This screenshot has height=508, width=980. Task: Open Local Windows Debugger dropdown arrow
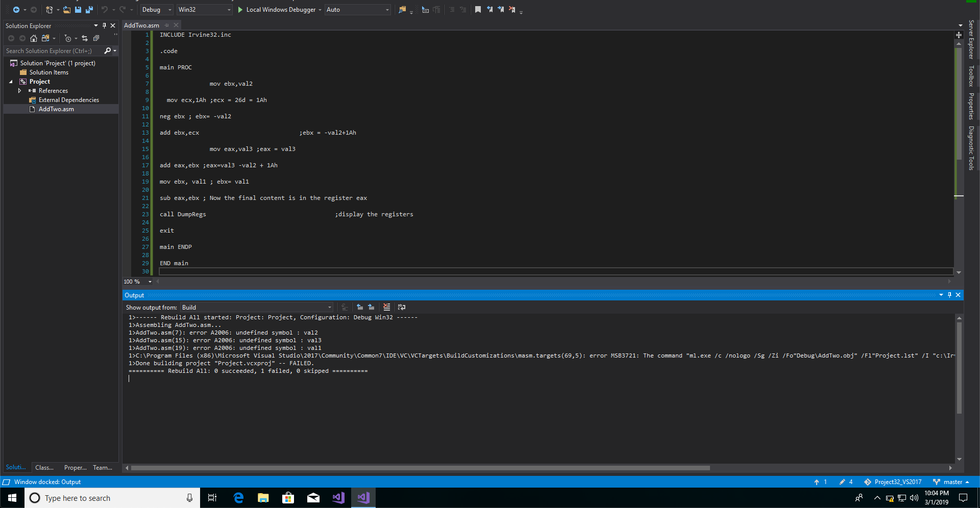tap(320, 10)
